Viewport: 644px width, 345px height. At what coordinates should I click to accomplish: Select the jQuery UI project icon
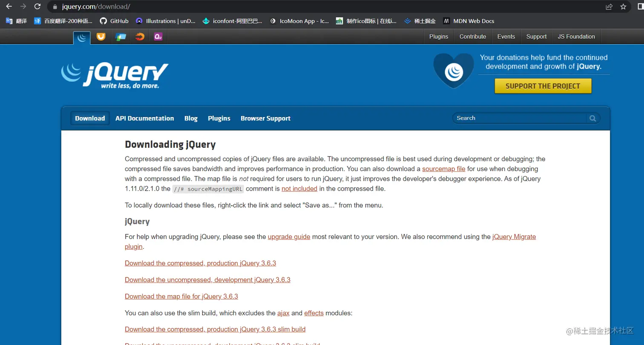pyautogui.click(x=101, y=37)
